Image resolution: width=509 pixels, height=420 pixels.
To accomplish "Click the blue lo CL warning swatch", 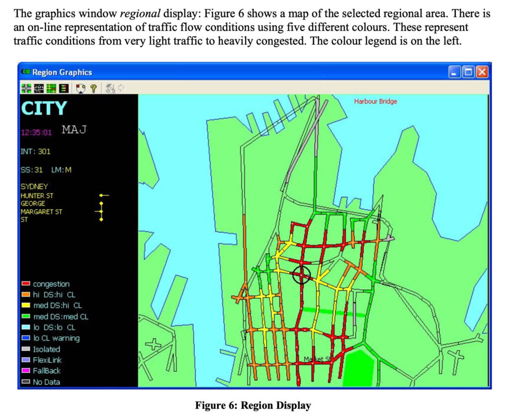I will coord(26,338).
